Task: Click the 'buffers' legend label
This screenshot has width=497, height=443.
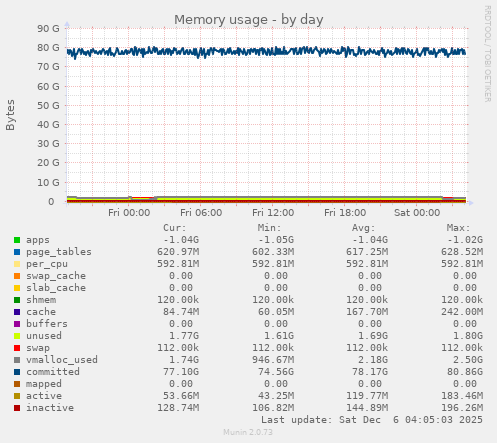Action: (x=47, y=324)
